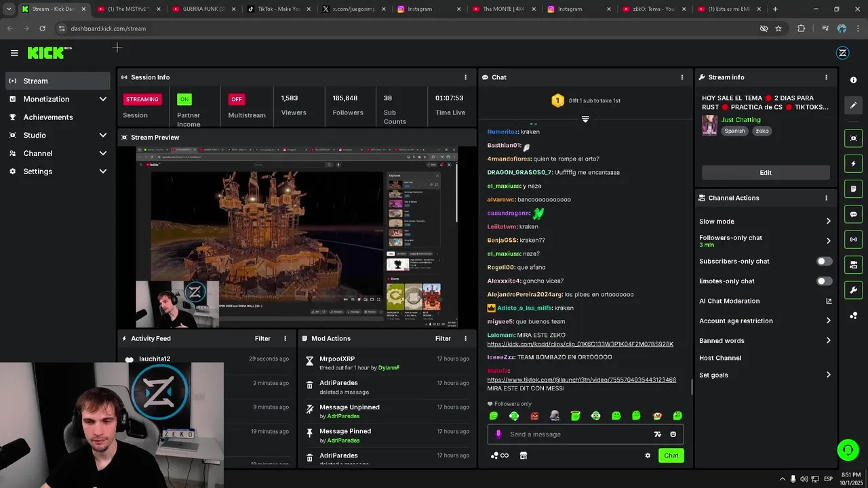This screenshot has width=868, height=488.
Task: Open chat settings gear icon
Action: click(648, 455)
